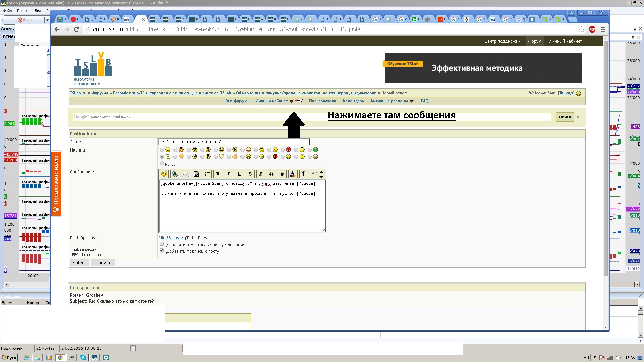Open the font color picker icon
The image size is (644, 362).
coord(292,174)
